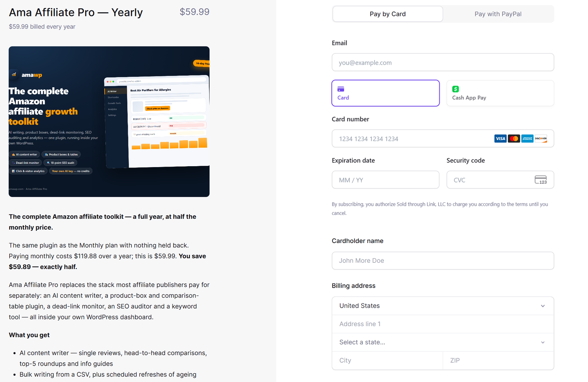Viewport: 588px width, 382px height.
Task: Click the amawp logo icon in banner
Action: [14, 75]
